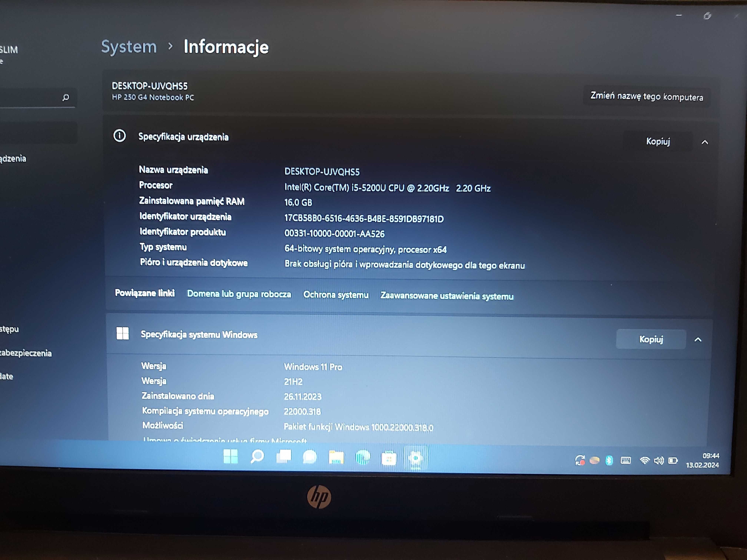Click the settings search magnifier icon
747x560 pixels.
click(x=66, y=98)
